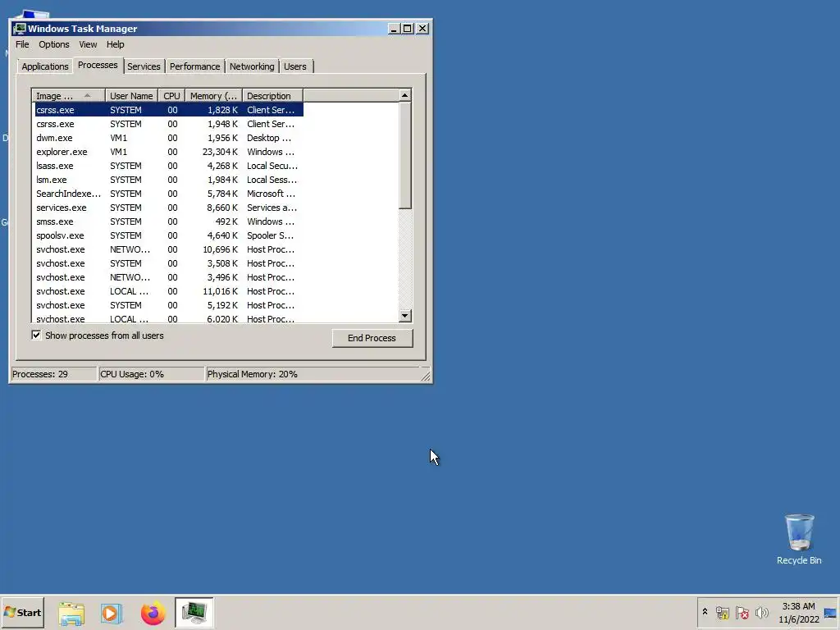Select the SearchIndexe... process
The width and height of the screenshot is (840, 630).
(x=169, y=194)
